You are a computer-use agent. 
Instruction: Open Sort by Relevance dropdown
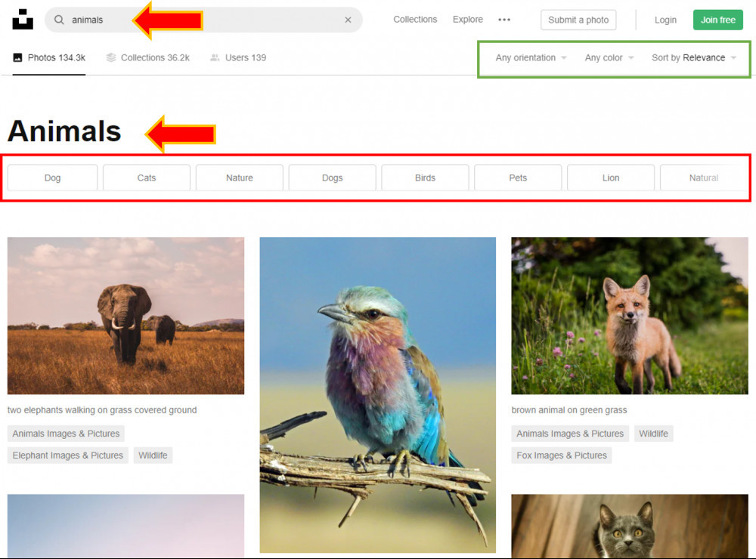694,58
